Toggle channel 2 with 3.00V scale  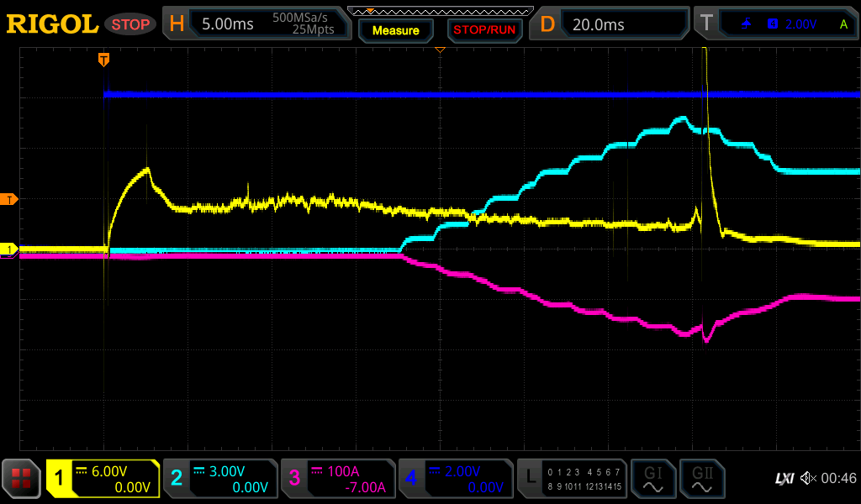(x=220, y=479)
